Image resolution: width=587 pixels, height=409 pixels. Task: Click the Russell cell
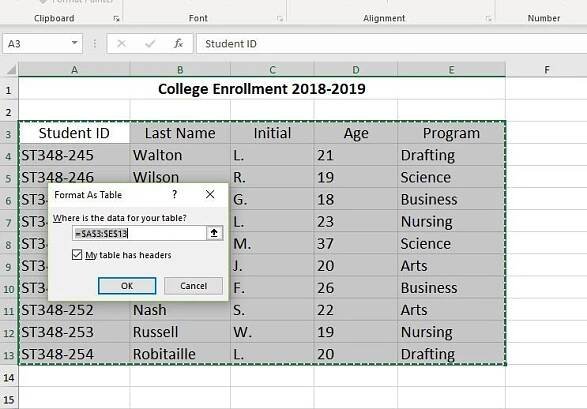pos(180,332)
